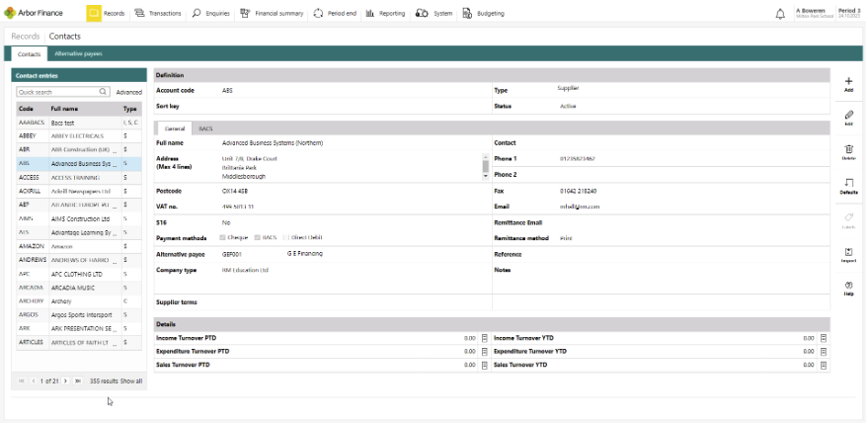Toggle the Cheque payment method checkbox

coord(222,238)
